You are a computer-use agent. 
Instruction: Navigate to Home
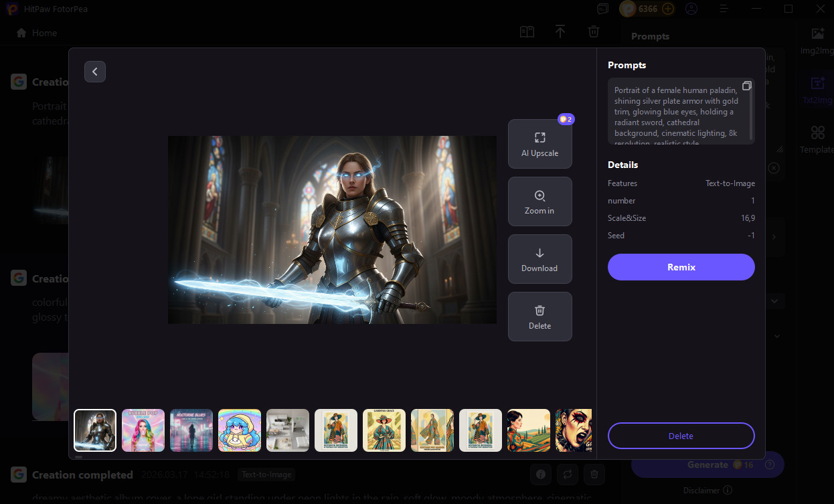click(35, 32)
